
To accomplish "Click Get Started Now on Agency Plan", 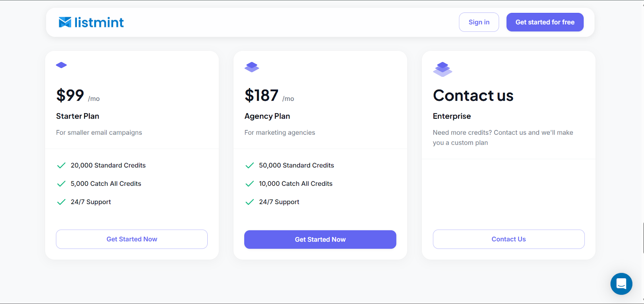I will click(x=320, y=239).
